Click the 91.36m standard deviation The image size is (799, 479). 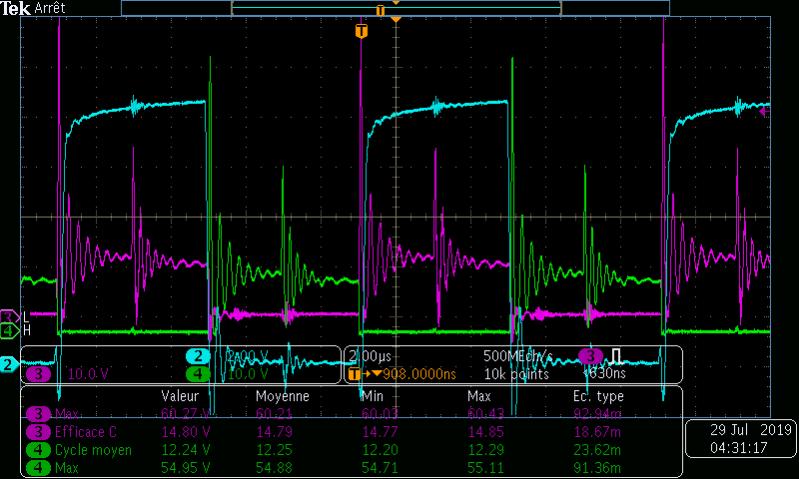[597, 468]
